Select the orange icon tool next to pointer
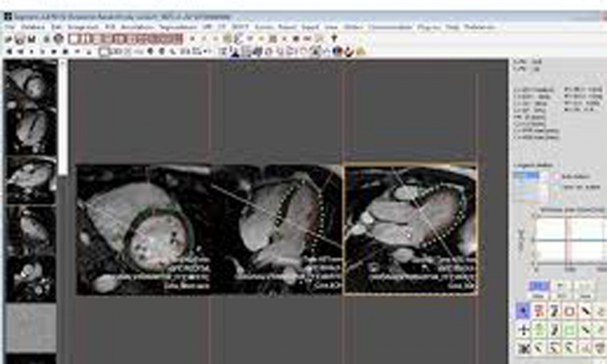The height and width of the screenshot is (364, 607). coord(539,311)
